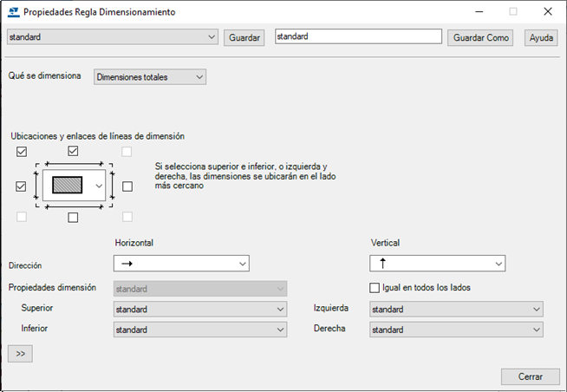Click the Guardar button
567x392 pixels.
click(x=244, y=38)
